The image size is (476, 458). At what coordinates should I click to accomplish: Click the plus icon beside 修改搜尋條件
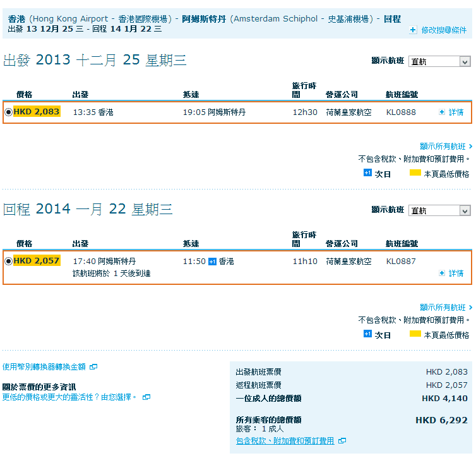[x=413, y=30]
